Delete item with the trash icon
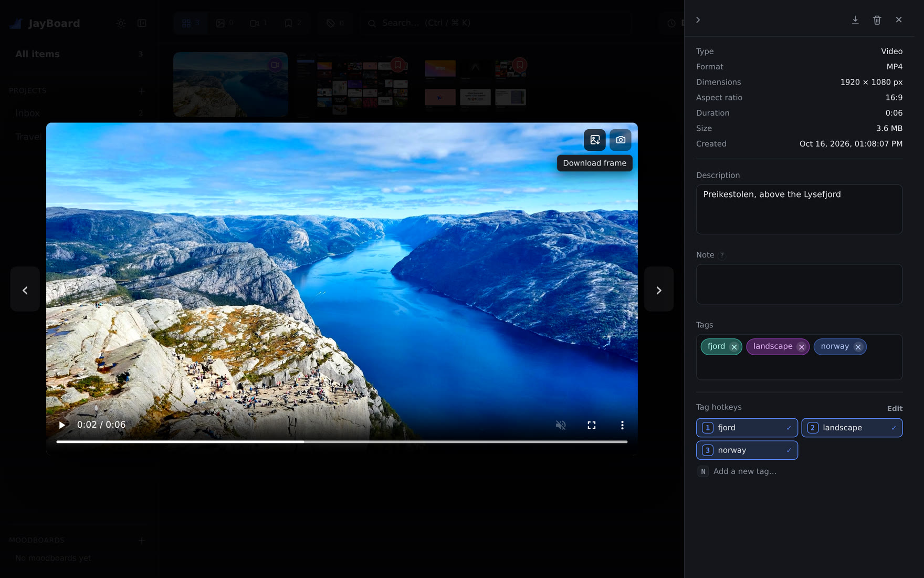Image resolution: width=924 pixels, height=578 pixels. click(877, 20)
